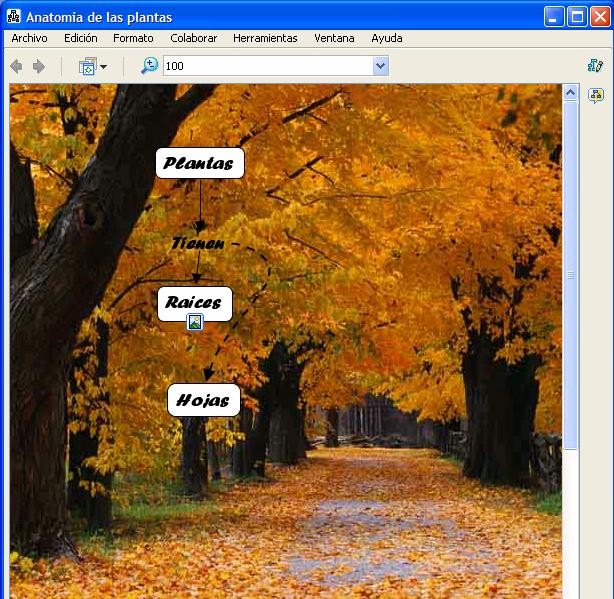Viewport: 614px width, 599px height.
Task: Click the vertical scrollbar up arrow
Action: tap(571, 92)
